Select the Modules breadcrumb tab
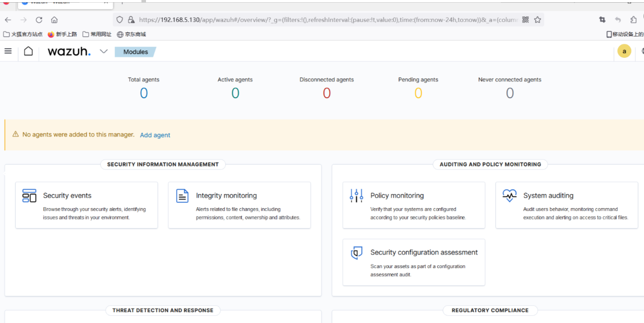The image size is (644, 323). (136, 52)
